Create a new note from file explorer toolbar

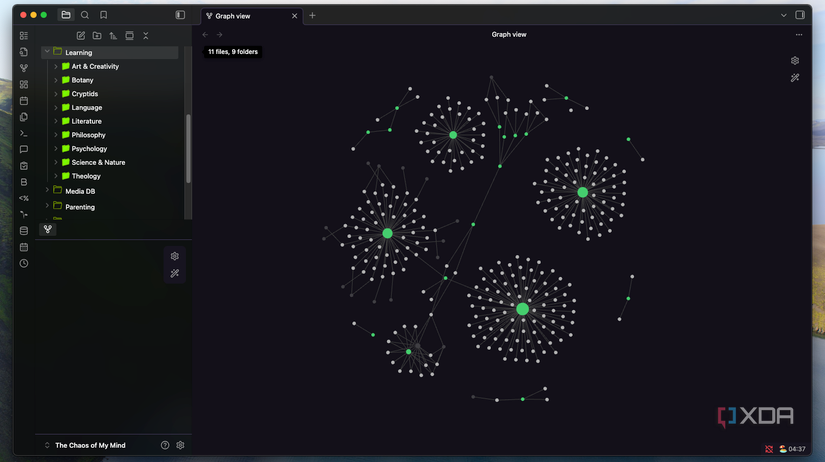point(81,36)
